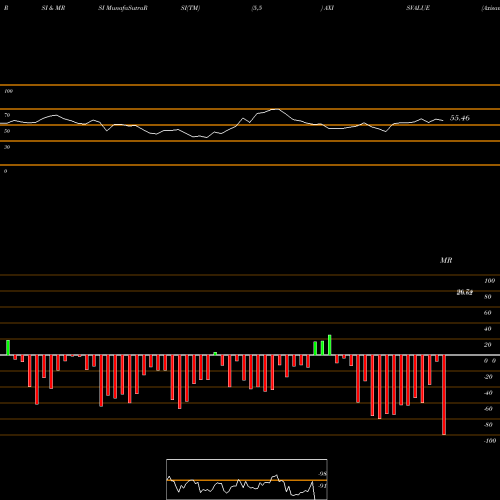Click the first green bar at the left edge
Image resolution: width=500 pixels, height=500 pixels.
pos(8,348)
